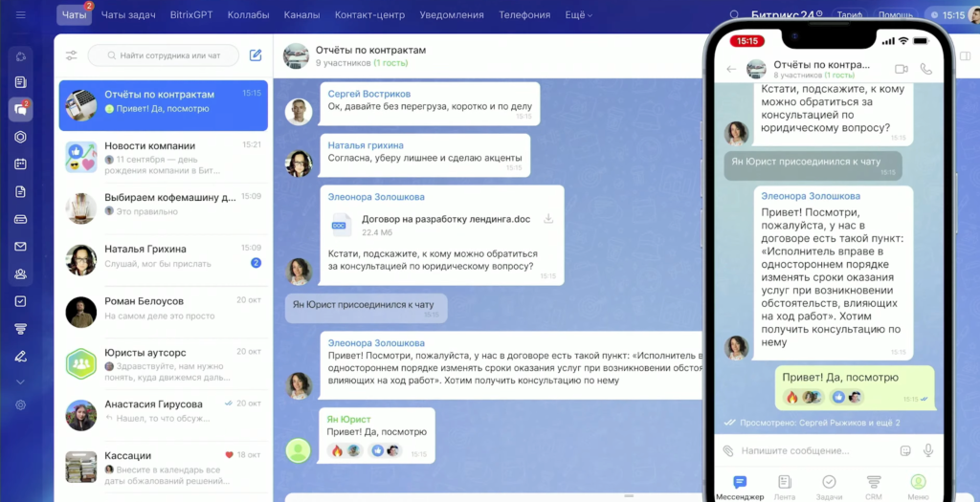This screenshot has height=502, width=980.
Task: Open the messenger icon with badge in the sidebar
Action: pos(21,109)
